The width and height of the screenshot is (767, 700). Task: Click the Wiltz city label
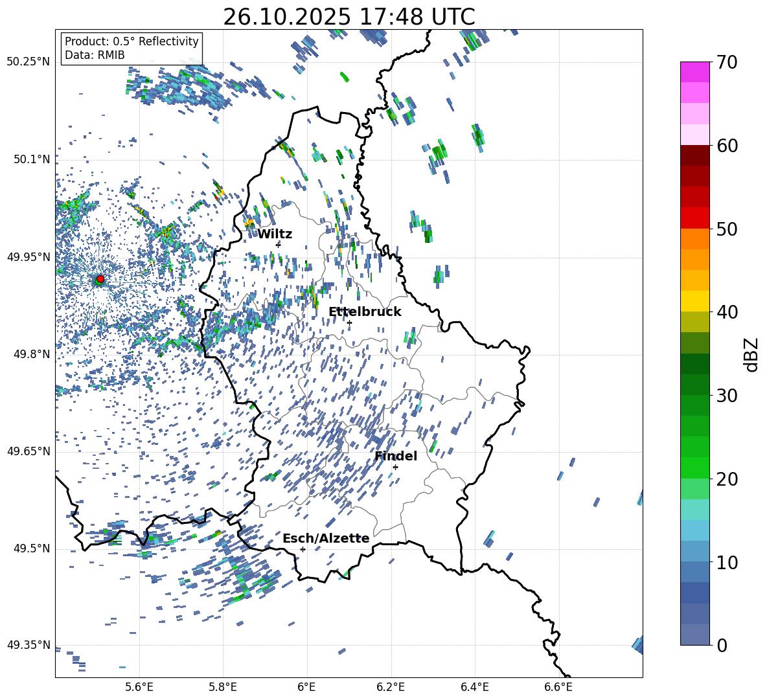[x=275, y=234]
